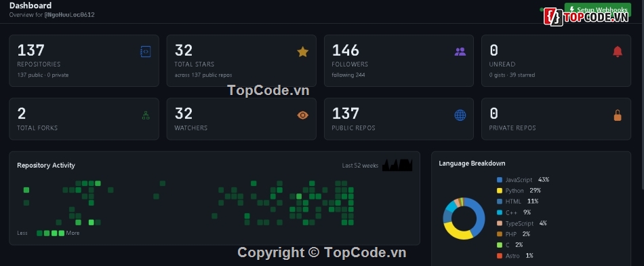Viewport: 644px width, 266px height.
Task: Click the Repository Activity heading
Action: click(46, 166)
